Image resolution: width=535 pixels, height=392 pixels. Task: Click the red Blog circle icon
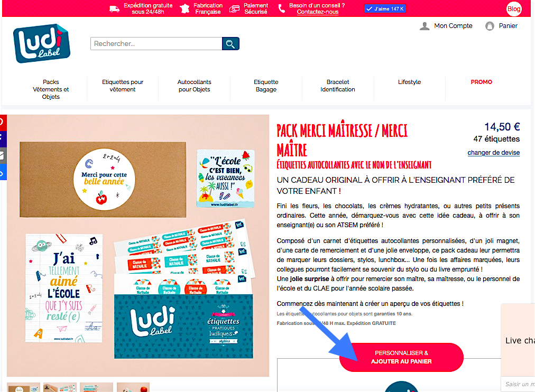513,9
